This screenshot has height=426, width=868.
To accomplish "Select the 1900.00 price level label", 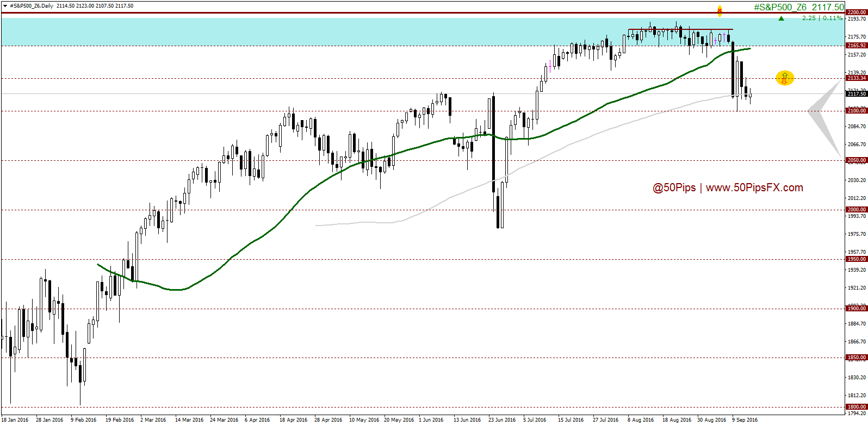I will (856, 309).
